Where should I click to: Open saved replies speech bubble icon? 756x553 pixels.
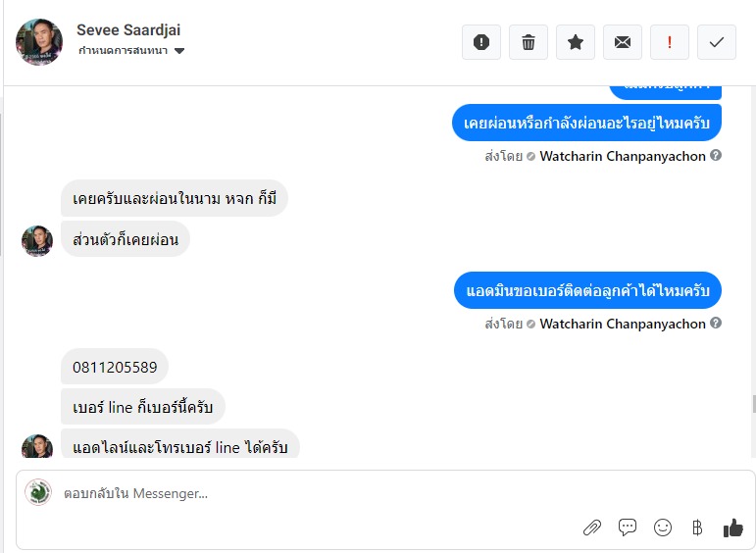pyautogui.click(x=628, y=528)
